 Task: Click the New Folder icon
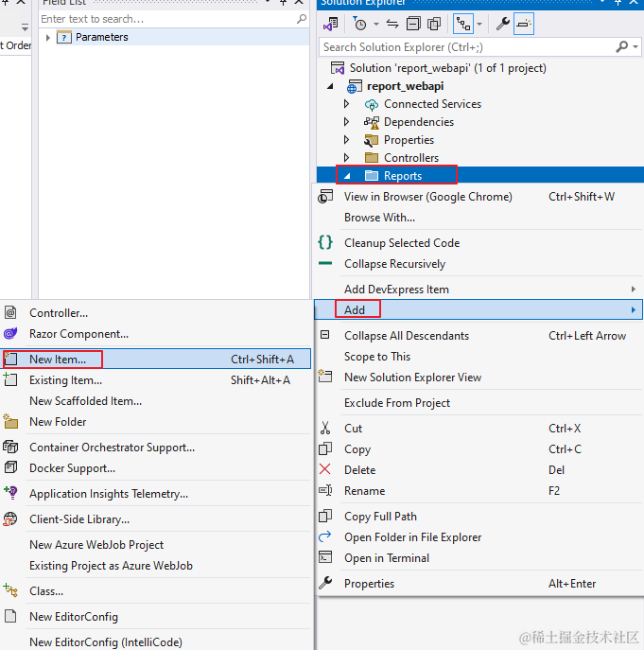tap(10, 421)
